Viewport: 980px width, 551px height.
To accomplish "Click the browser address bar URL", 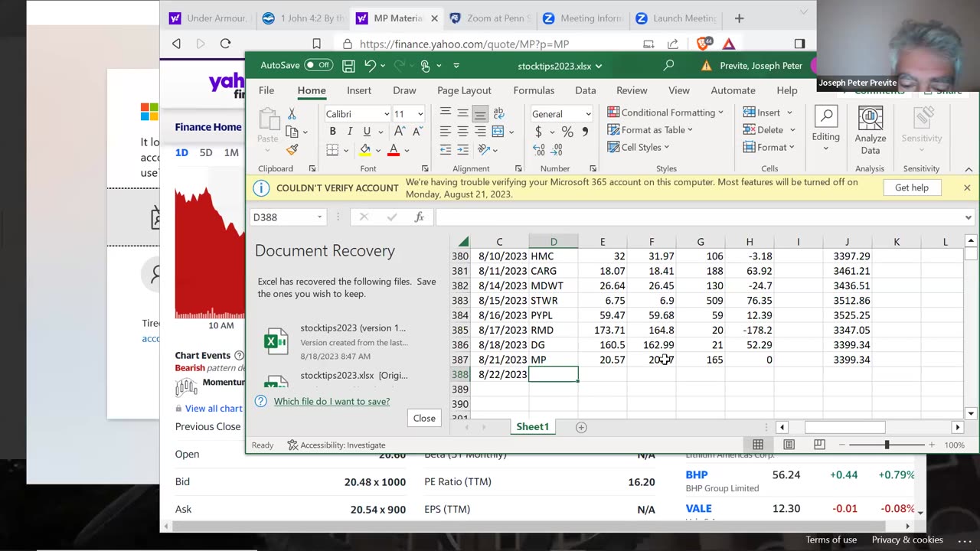I will coord(464,44).
